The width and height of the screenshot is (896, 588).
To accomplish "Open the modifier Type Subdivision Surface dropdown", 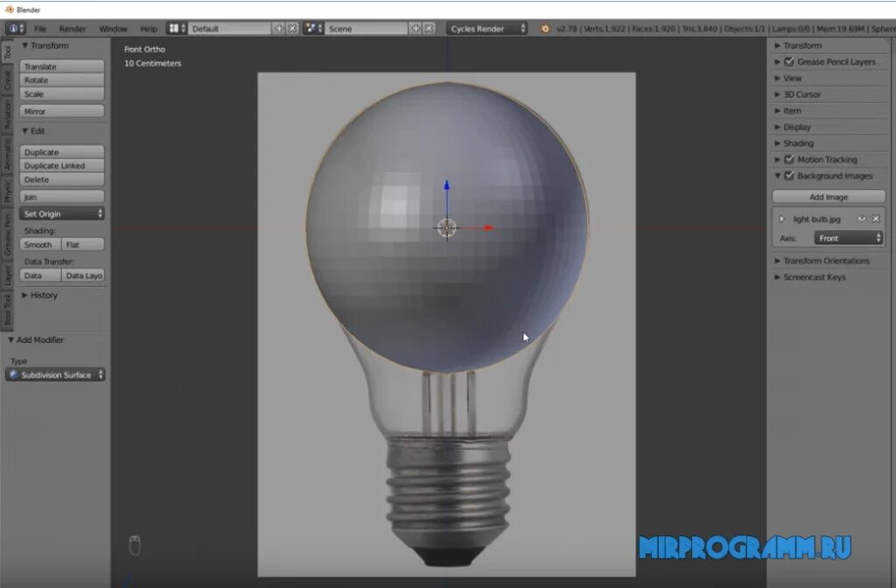I will point(55,374).
